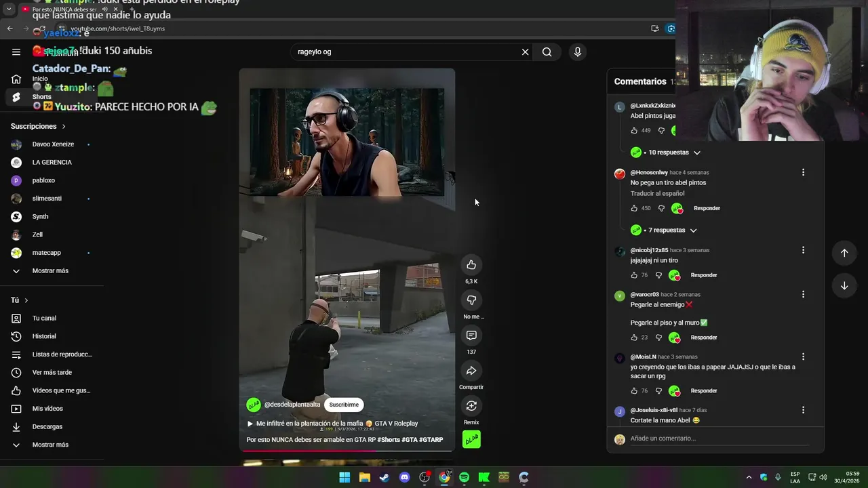Open options menu on @Joseluis-x8i-v8l comment
This screenshot has height=488, width=868.
click(803, 410)
